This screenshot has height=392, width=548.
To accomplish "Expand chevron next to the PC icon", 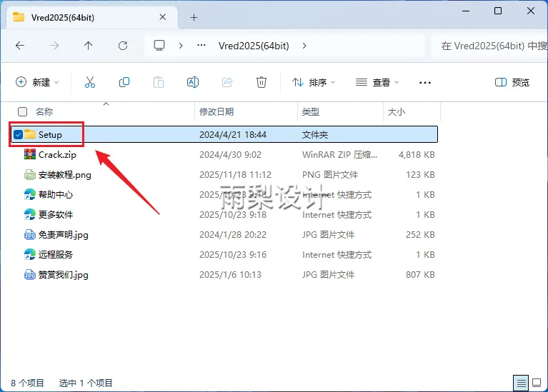I will coord(181,46).
